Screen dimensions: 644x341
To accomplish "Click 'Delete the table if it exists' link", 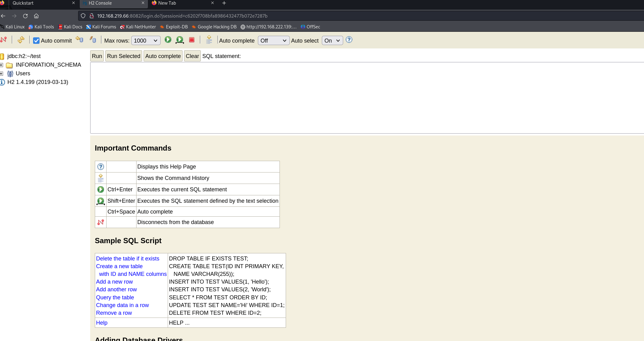I will pyautogui.click(x=128, y=259).
